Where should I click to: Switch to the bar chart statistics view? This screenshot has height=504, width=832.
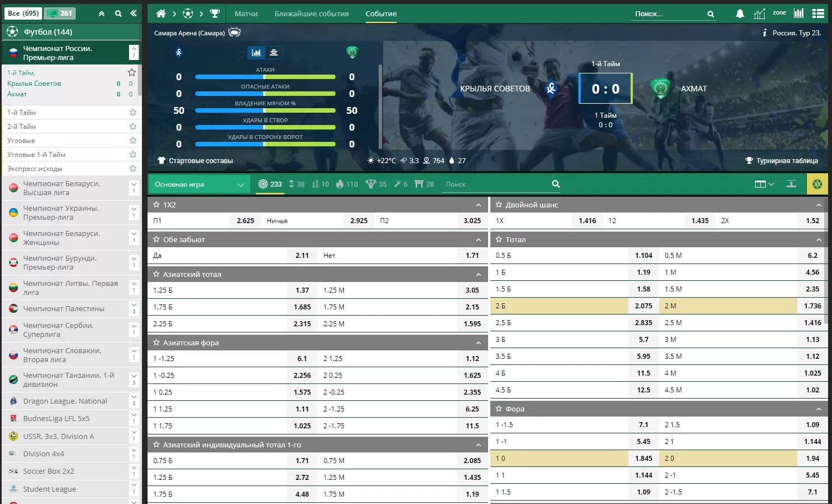(256, 53)
